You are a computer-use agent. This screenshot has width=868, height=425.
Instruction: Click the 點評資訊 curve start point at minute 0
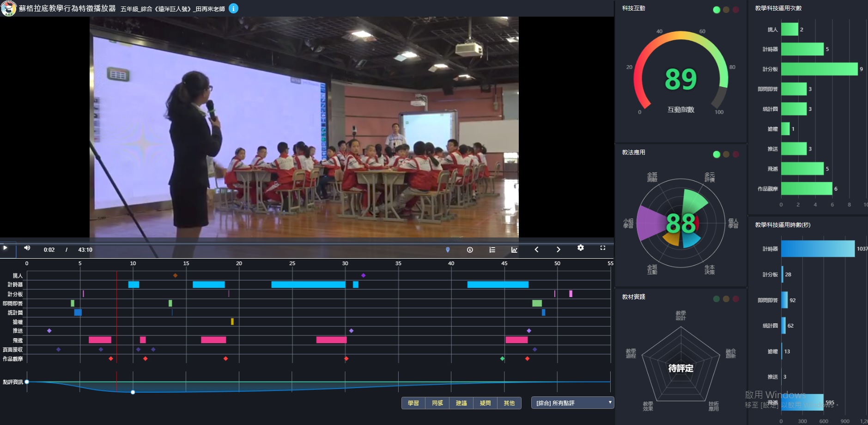[x=27, y=382]
